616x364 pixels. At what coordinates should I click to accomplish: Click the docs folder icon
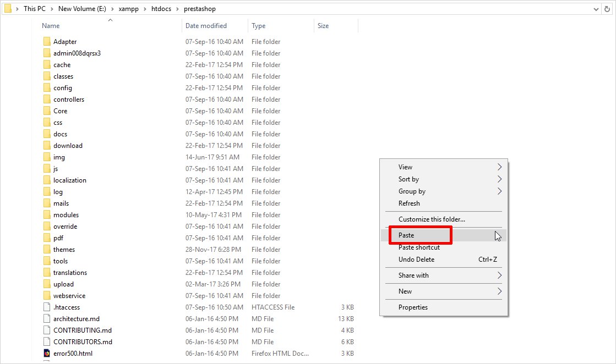coord(47,134)
